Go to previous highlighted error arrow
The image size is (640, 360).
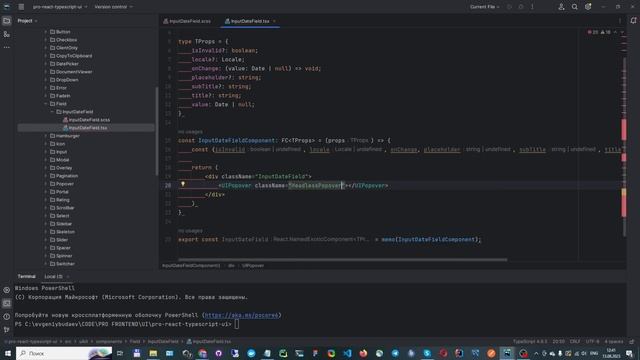[616, 32]
